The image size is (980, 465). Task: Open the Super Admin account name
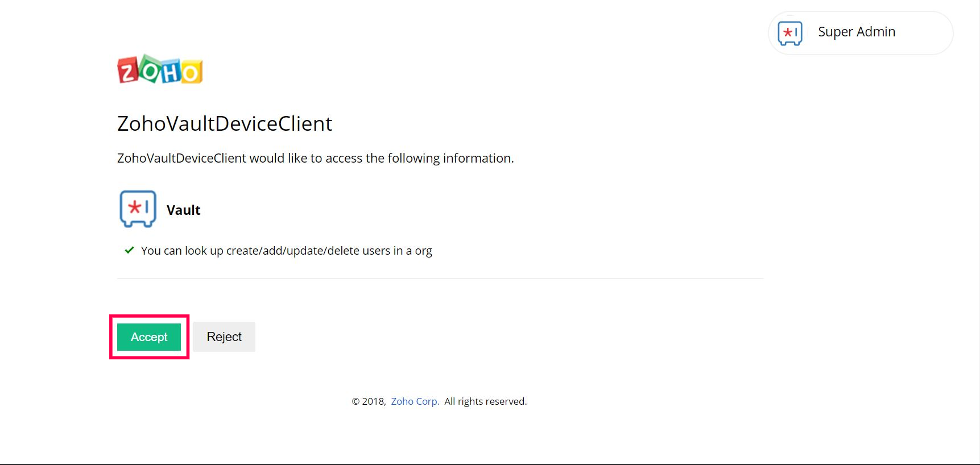click(856, 32)
